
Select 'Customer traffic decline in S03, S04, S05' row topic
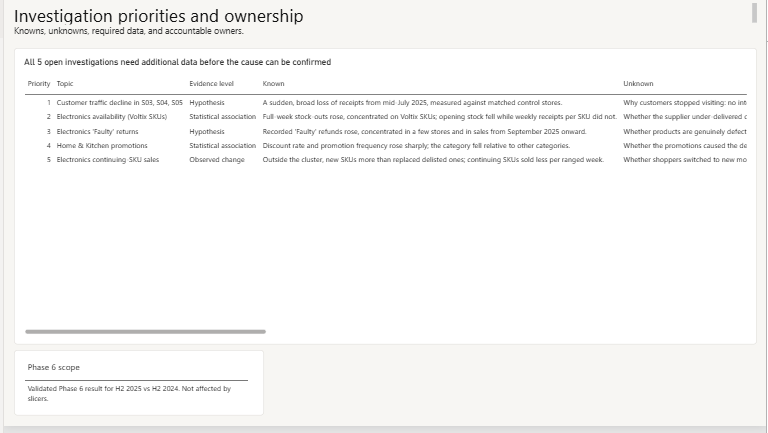120,103
